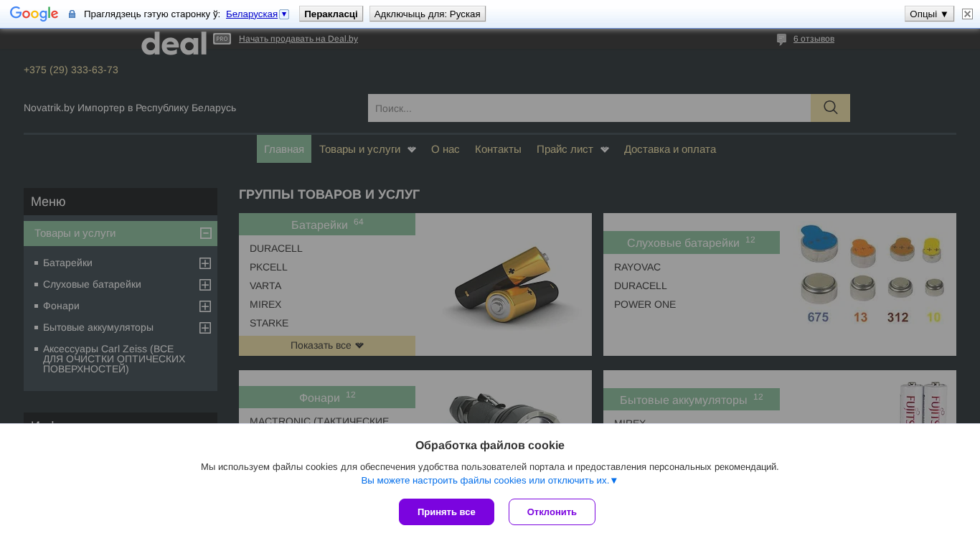Select STARKE brand link
This screenshot has height=551, width=980.
[269, 323]
